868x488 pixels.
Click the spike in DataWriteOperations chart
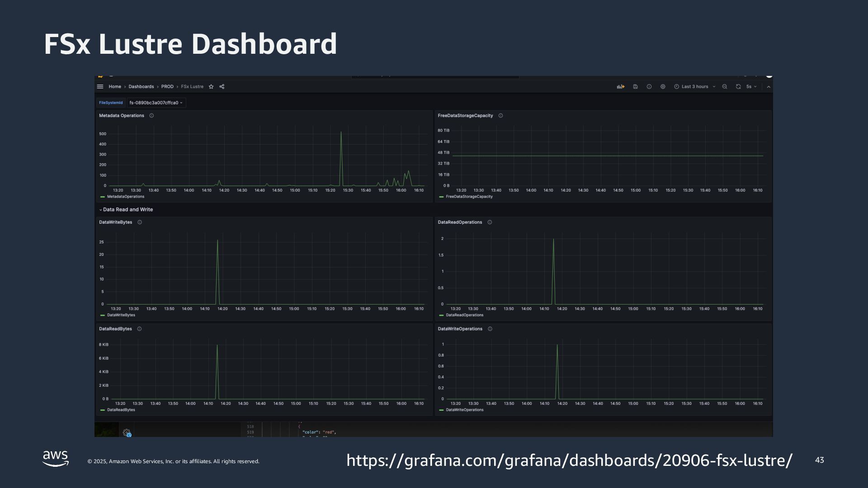click(x=557, y=347)
